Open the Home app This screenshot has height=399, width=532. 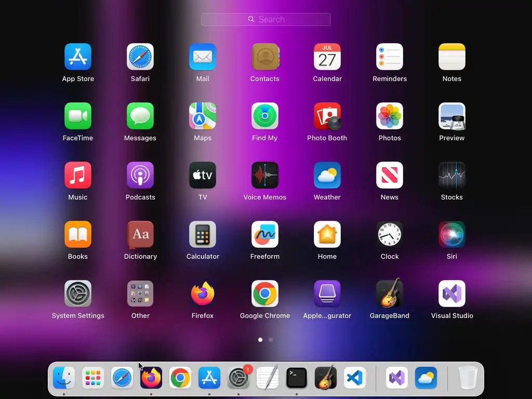(x=327, y=234)
